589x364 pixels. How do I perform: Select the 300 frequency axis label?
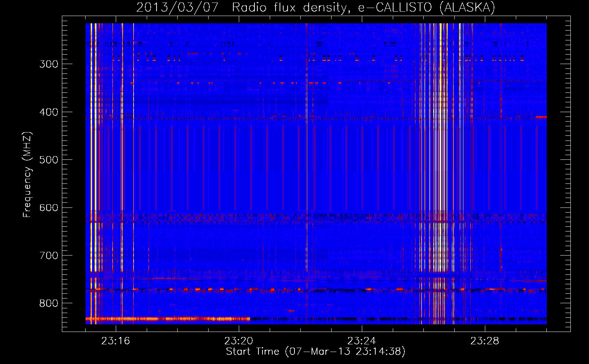click(x=49, y=64)
